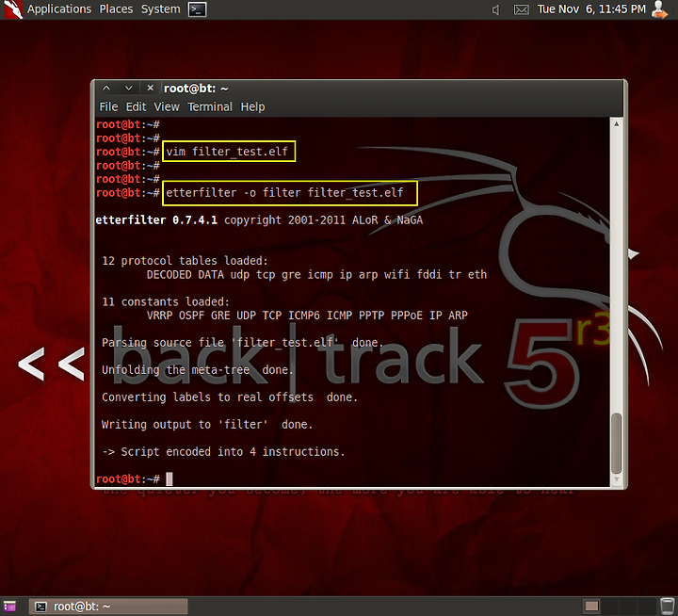This screenshot has width=678, height=616.
Task: Click the terminal scrollbar down arrow
Action: [x=616, y=479]
